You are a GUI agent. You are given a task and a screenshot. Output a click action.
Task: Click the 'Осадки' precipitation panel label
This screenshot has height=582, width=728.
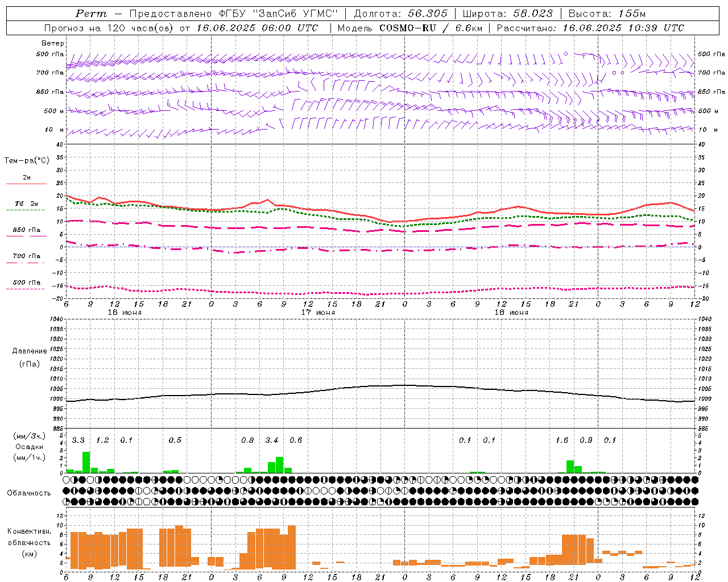(x=29, y=447)
